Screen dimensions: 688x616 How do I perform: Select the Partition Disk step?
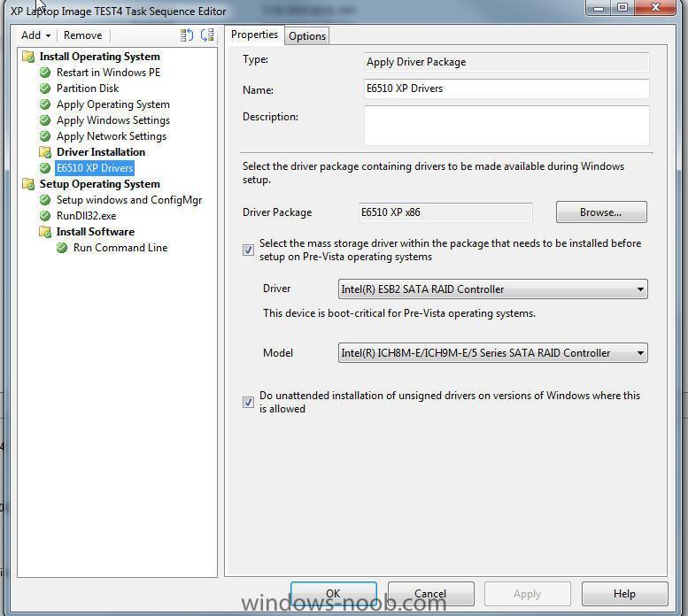coord(88,89)
